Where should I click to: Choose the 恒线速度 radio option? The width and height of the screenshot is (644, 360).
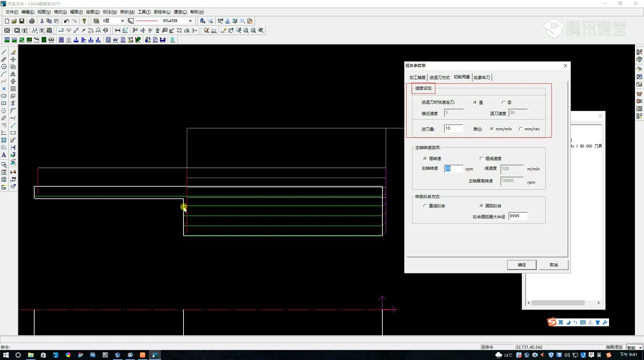[x=481, y=159]
